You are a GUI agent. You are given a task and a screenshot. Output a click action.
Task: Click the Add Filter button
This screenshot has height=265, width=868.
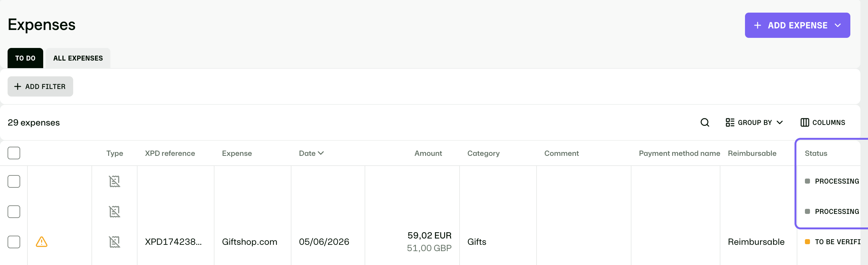click(x=40, y=87)
